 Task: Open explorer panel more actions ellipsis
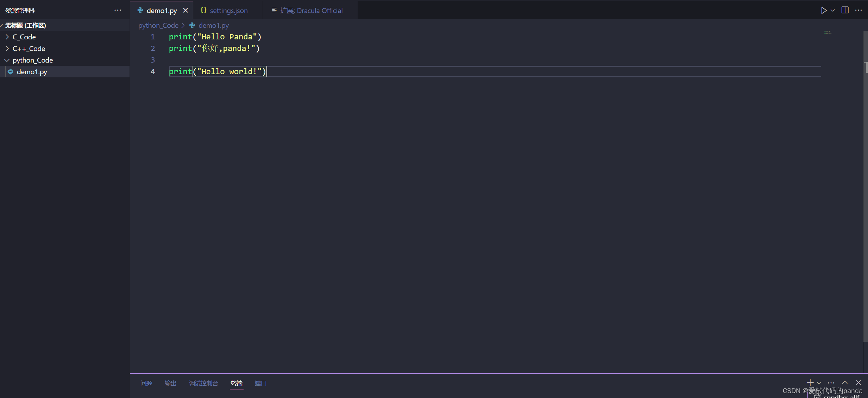point(118,10)
